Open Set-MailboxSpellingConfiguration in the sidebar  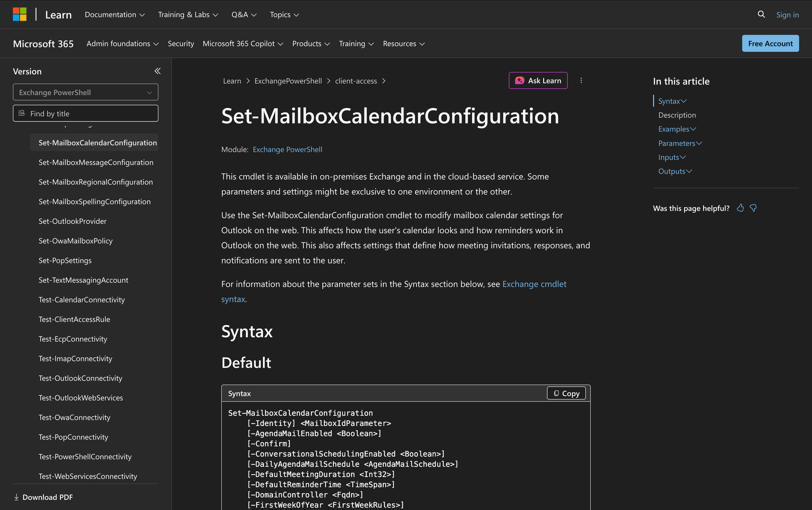(94, 201)
